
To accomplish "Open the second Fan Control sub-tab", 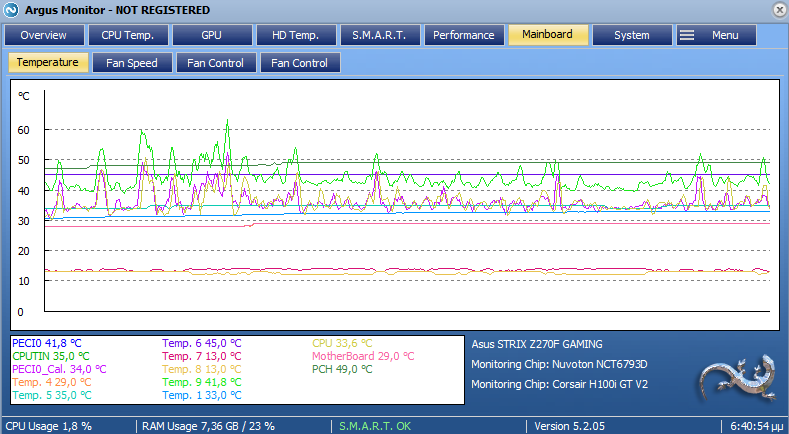I will (x=300, y=63).
